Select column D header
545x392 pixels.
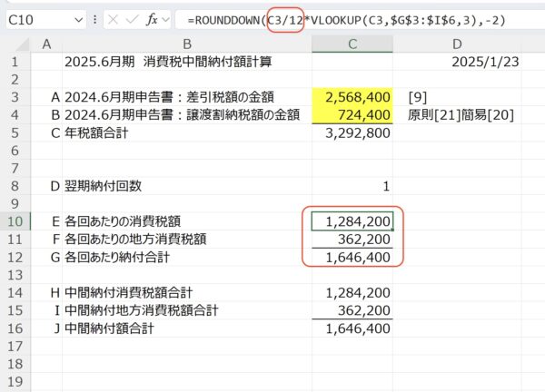[x=457, y=44]
